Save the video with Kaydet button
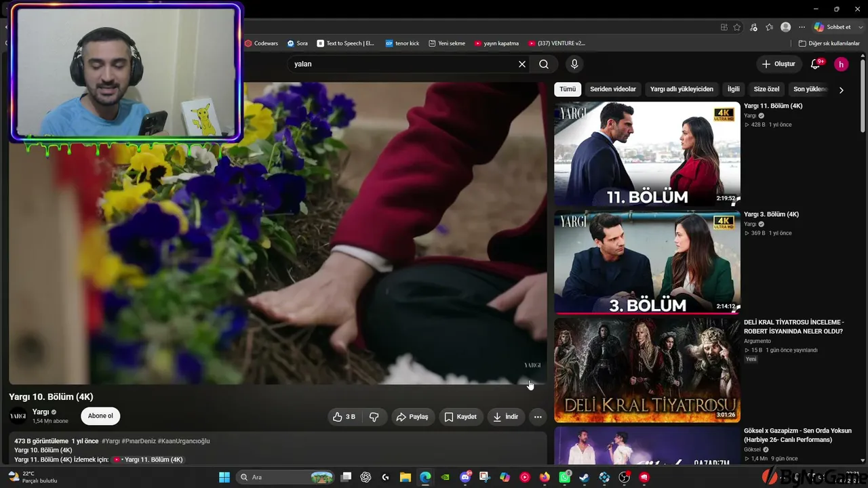Screen dimensions: 868x488 [460, 417]
